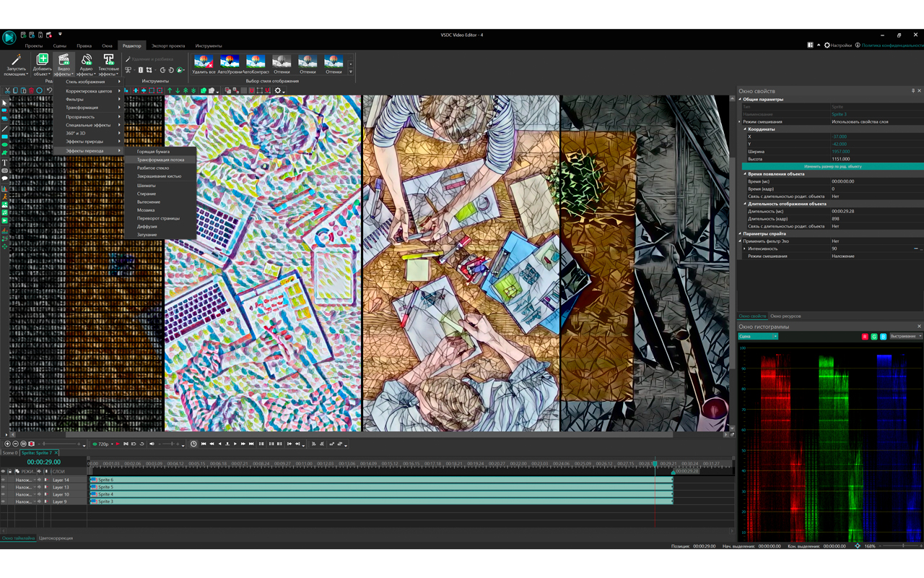Switch to Scene 0 timeline tab

point(9,453)
